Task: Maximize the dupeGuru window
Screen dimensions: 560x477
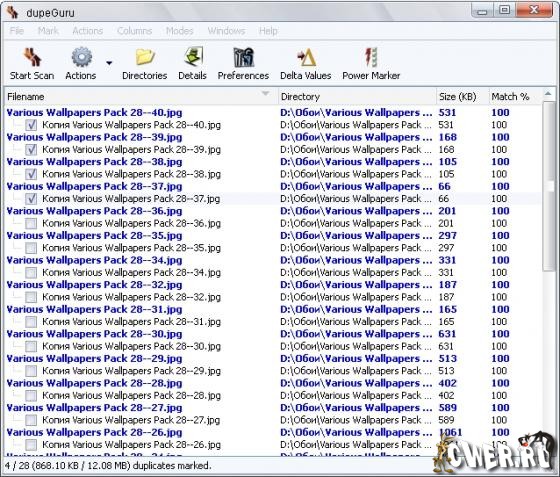Action: coord(504,10)
